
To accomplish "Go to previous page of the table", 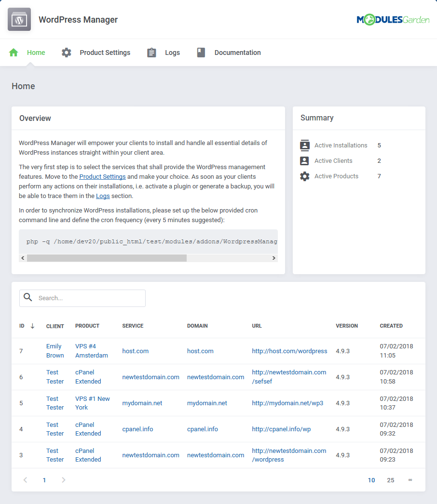I will pos(26,480).
